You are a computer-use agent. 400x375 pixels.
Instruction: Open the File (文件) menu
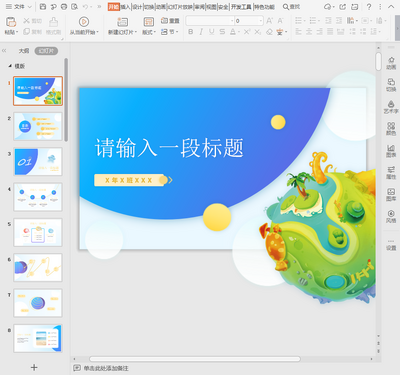tap(16, 7)
